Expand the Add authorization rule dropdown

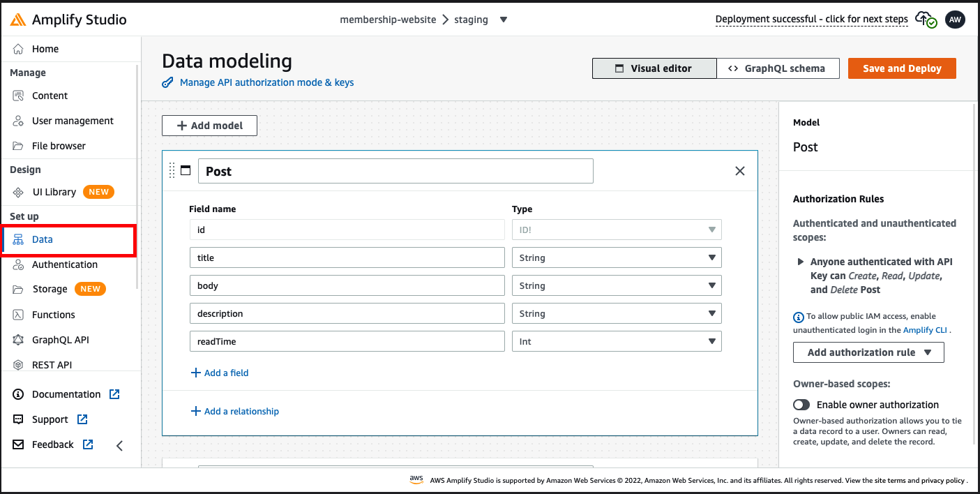pos(868,352)
